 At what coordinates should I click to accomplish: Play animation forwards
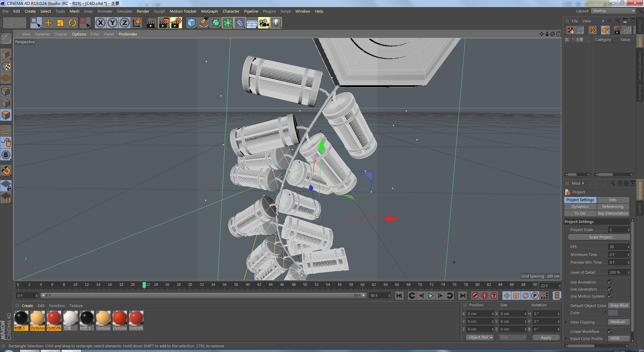[x=431, y=296]
